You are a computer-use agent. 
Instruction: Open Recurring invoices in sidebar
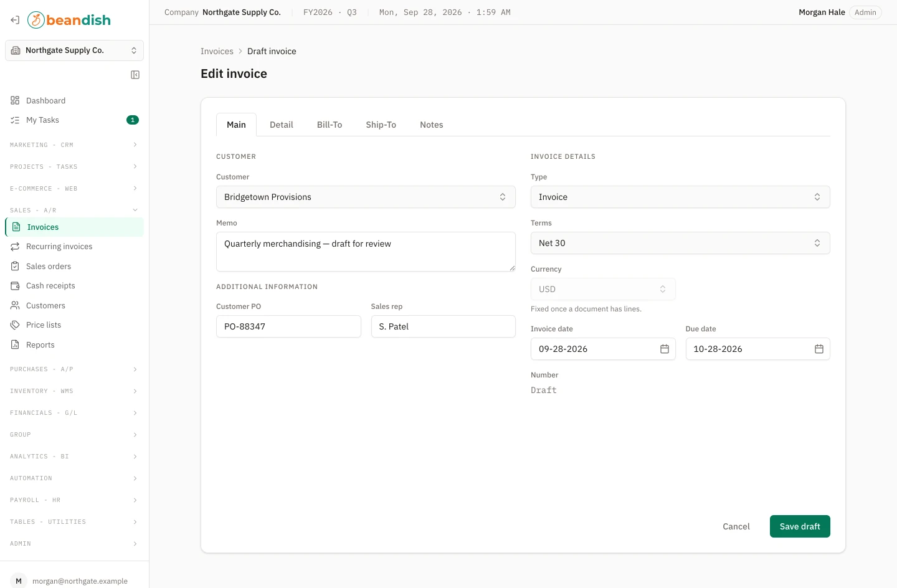click(x=74, y=247)
